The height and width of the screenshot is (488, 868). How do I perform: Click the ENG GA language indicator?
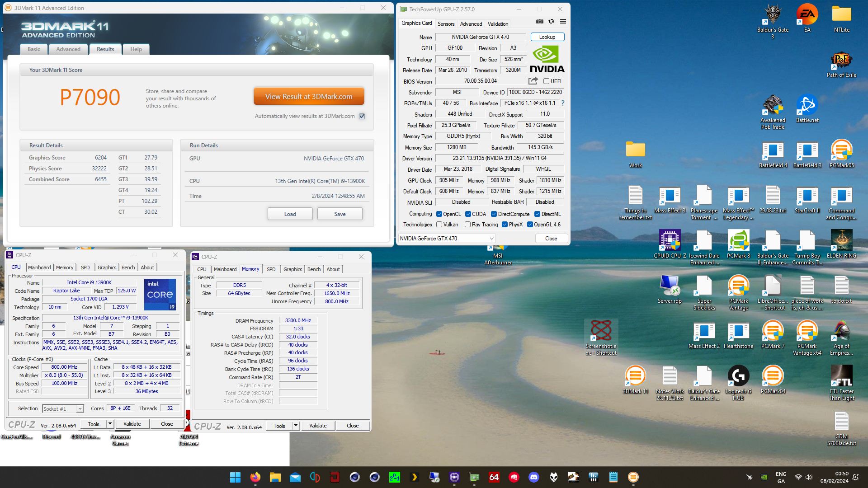click(x=781, y=477)
